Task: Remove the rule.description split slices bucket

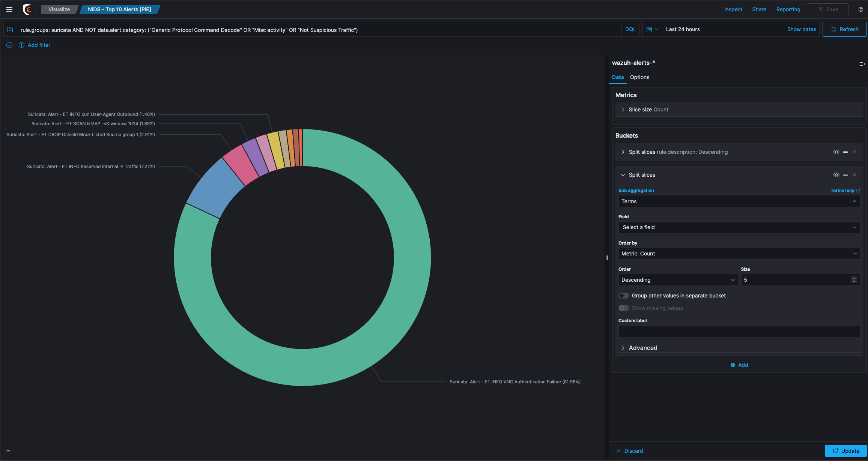Action: click(x=854, y=152)
